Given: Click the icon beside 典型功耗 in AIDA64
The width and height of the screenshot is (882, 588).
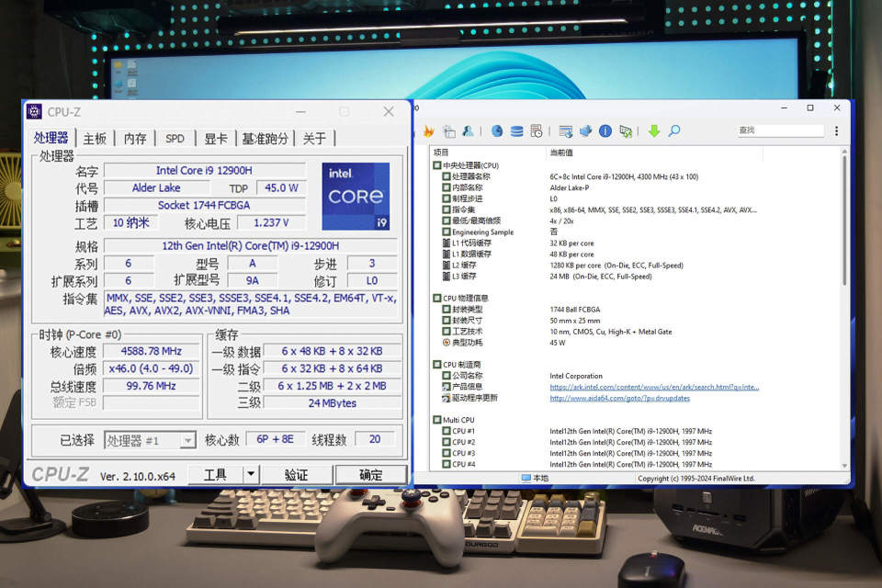Looking at the screenshot, I should click(x=447, y=342).
